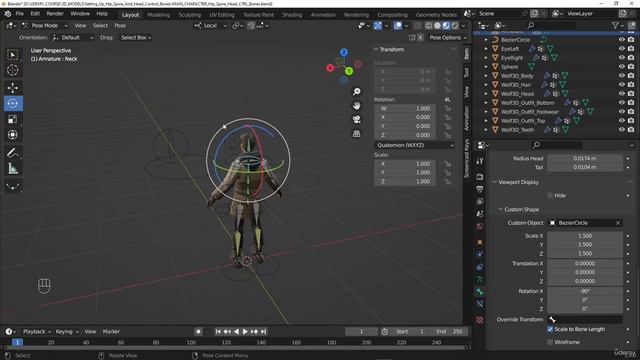This screenshot has height=360, width=640.
Task: Open the Render properties tab icon
Action: click(x=480, y=177)
